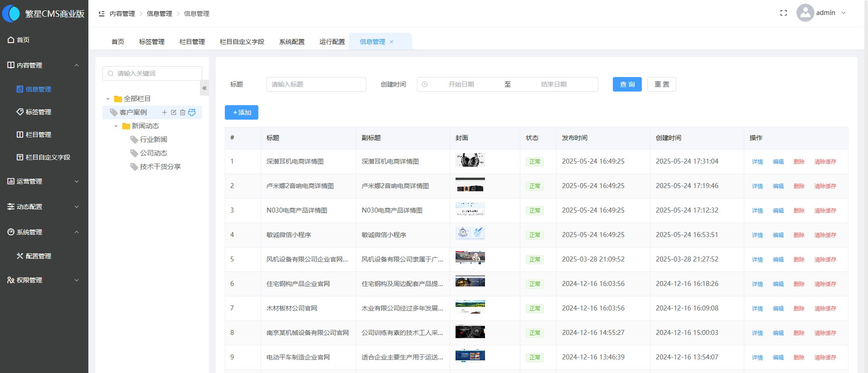Toggle fullscreen mode icon in header
This screenshot has width=868, height=373.
click(783, 13)
